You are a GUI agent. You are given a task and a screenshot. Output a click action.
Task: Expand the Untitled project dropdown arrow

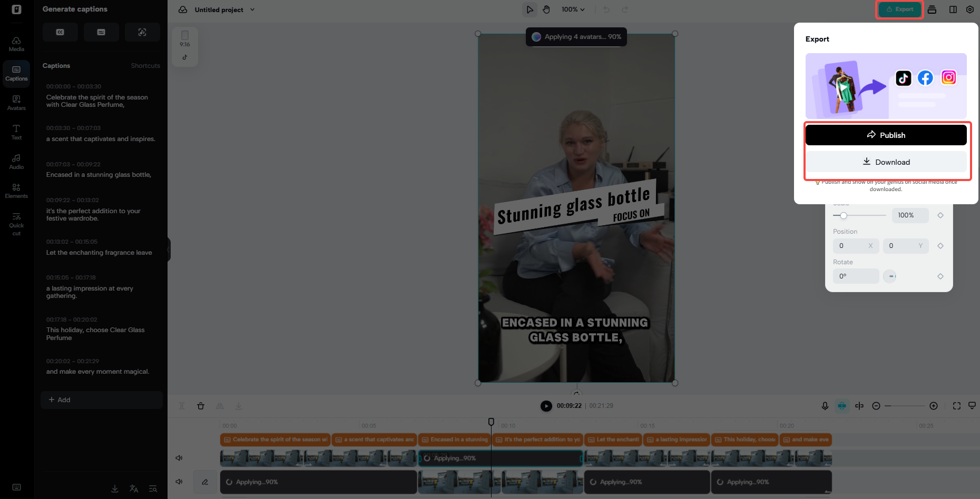click(252, 9)
